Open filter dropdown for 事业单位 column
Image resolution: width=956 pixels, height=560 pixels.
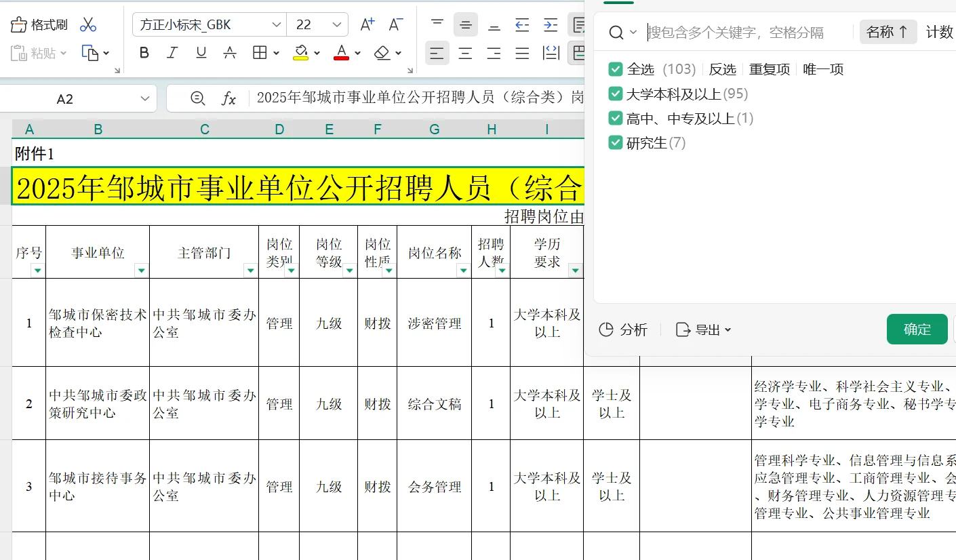[x=141, y=271]
